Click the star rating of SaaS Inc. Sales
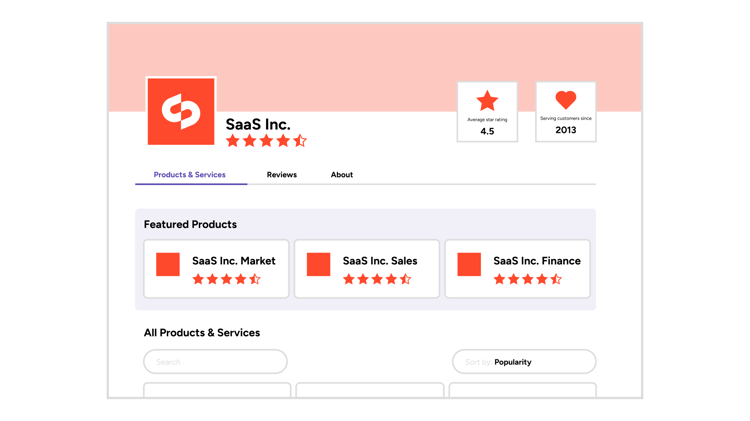The image size is (750, 421). [x=377, y=279]
